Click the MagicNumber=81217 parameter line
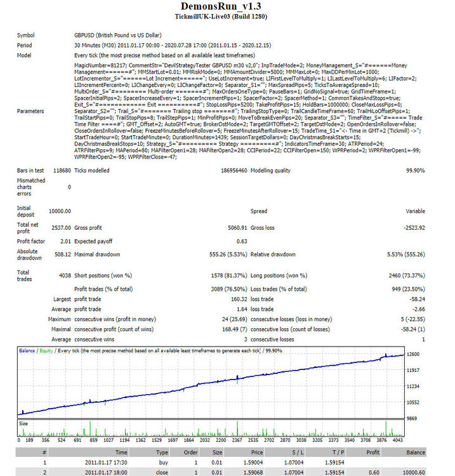The width and height of the screenshot is (455, 476). pyautogui.click(x=241, y=65)
